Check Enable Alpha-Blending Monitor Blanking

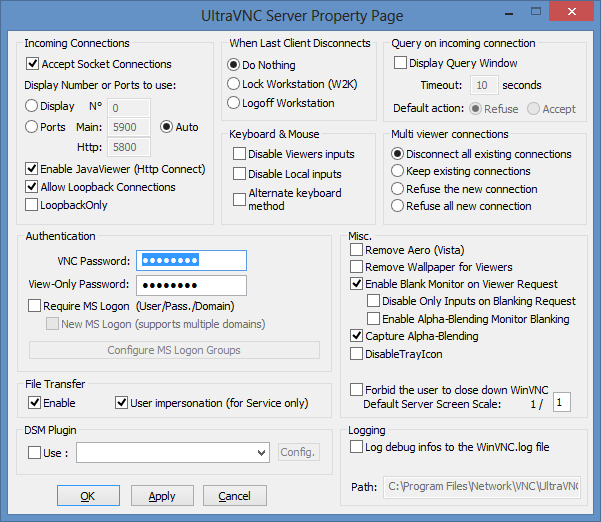pyautogui.click(x=373, y=318)
